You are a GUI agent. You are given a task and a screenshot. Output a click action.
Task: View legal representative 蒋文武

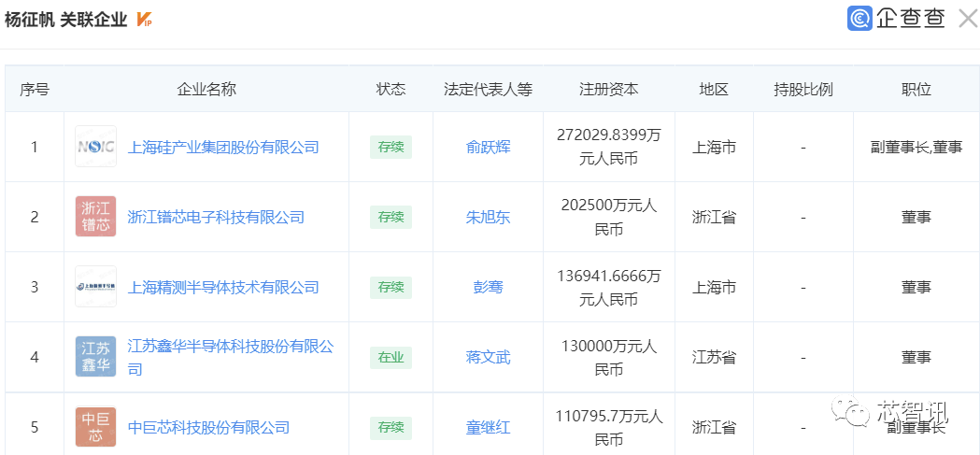[x=488, y=357]
